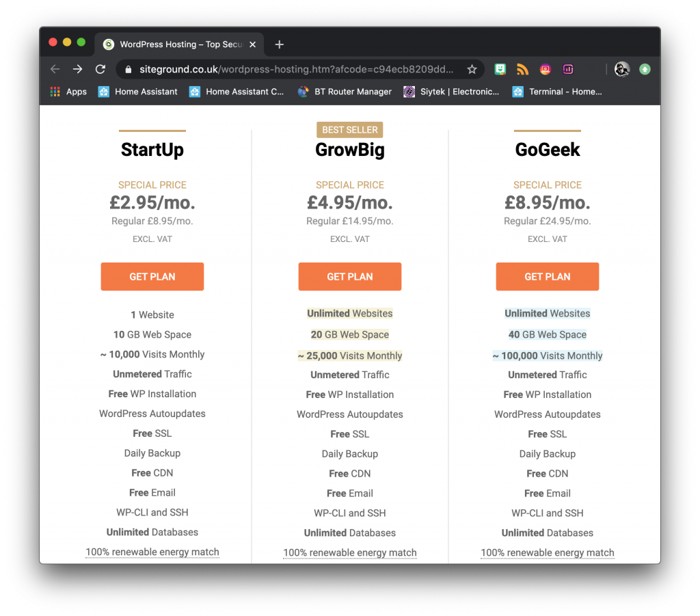Click GoGeek WordPress Autoupdates

[x=548, y=415]
